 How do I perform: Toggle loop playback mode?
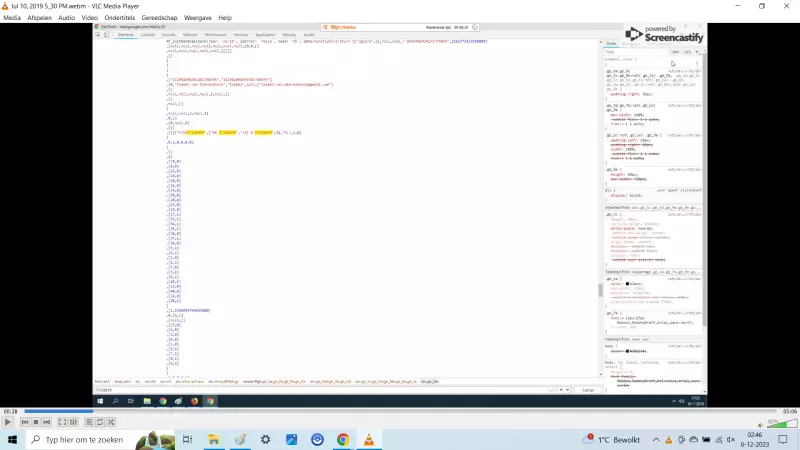tap(101, 423)
